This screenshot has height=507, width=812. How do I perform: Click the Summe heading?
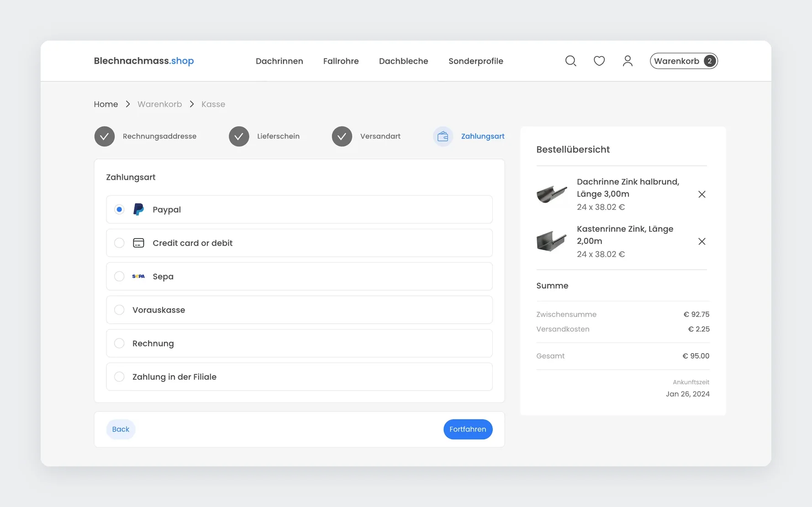click(x=552, y=286)
